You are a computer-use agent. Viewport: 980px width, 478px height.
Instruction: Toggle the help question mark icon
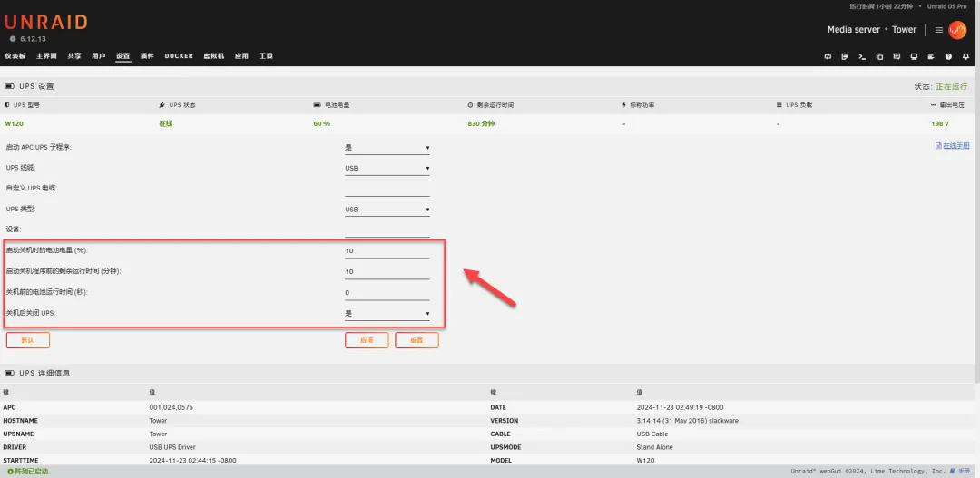tap(948, 56)
